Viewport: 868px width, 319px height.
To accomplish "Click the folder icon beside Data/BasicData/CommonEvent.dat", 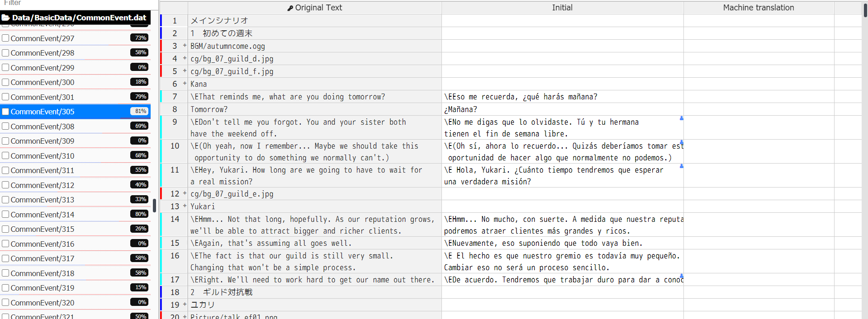I will point(6,18).
